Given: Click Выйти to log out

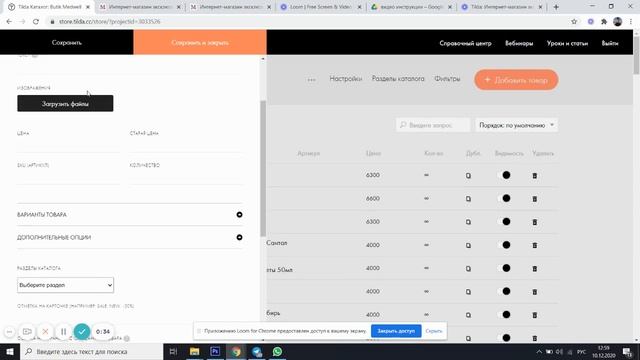Looking at the screenshot, I should click(x=610, y=43).
